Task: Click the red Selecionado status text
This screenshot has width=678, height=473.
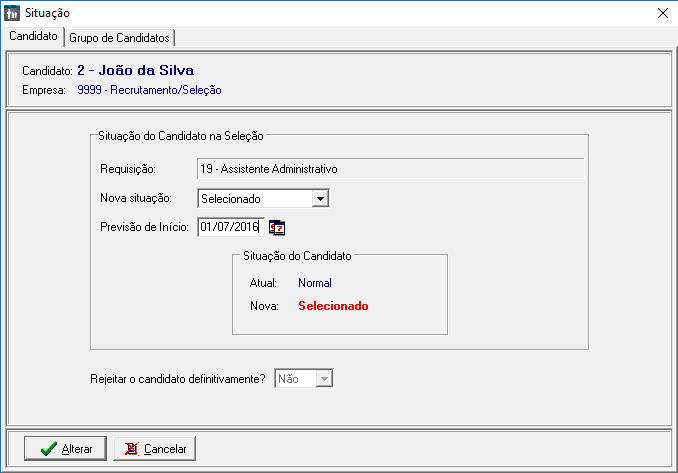Action: [333, 306]
